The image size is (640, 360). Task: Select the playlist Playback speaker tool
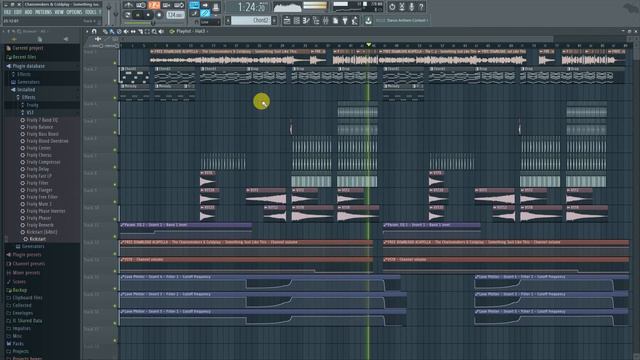[161, 31]
